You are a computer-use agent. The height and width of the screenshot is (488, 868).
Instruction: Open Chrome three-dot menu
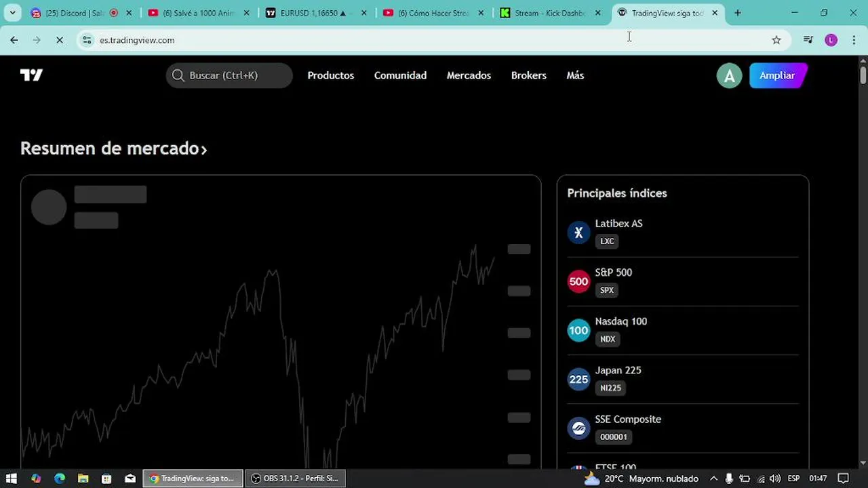(x=853, y=40)
